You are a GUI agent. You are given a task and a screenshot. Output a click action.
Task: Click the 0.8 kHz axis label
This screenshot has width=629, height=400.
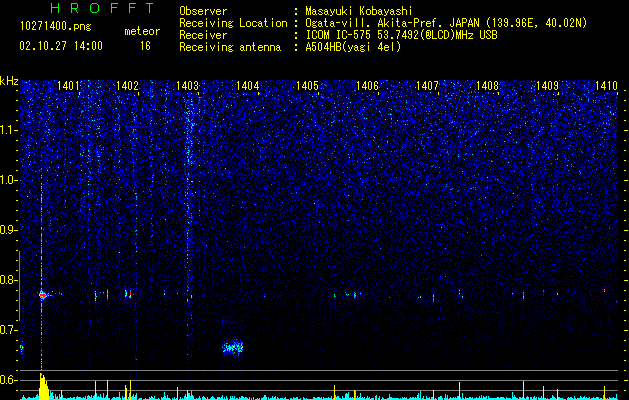tap(9, 280)
